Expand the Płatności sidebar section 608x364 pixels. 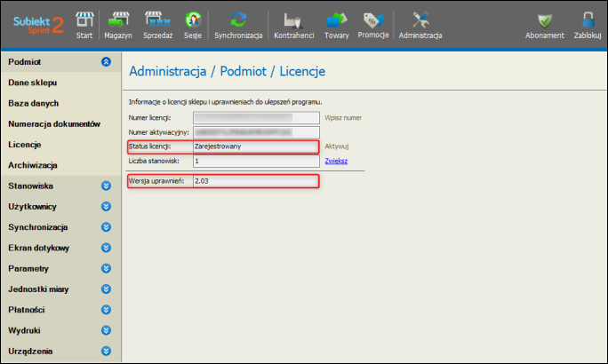coord(106,310)
